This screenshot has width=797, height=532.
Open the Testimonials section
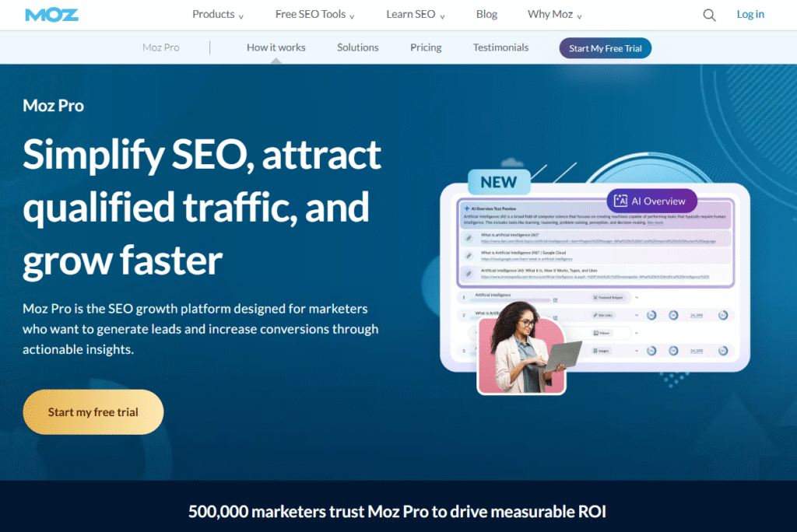point(500,47)
